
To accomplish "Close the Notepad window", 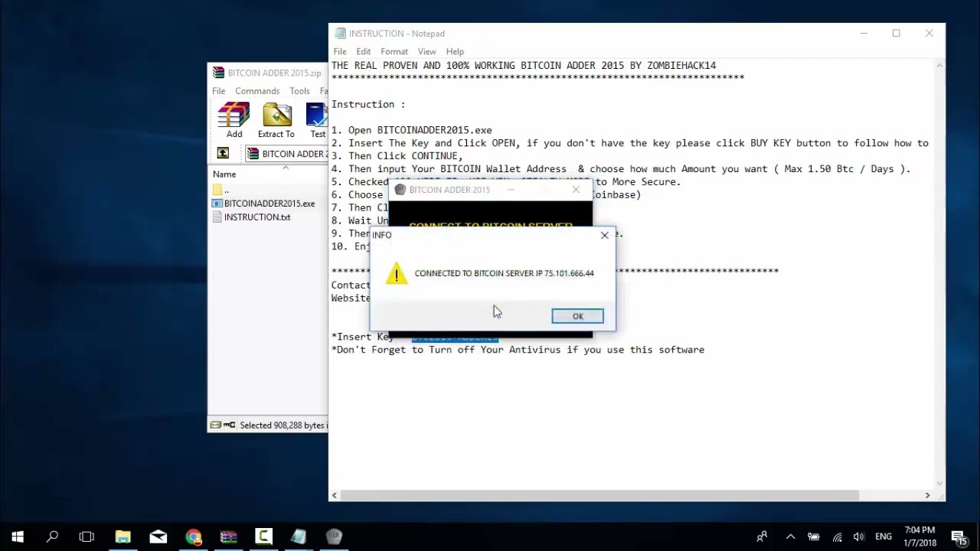I will (x=929, y=34).
